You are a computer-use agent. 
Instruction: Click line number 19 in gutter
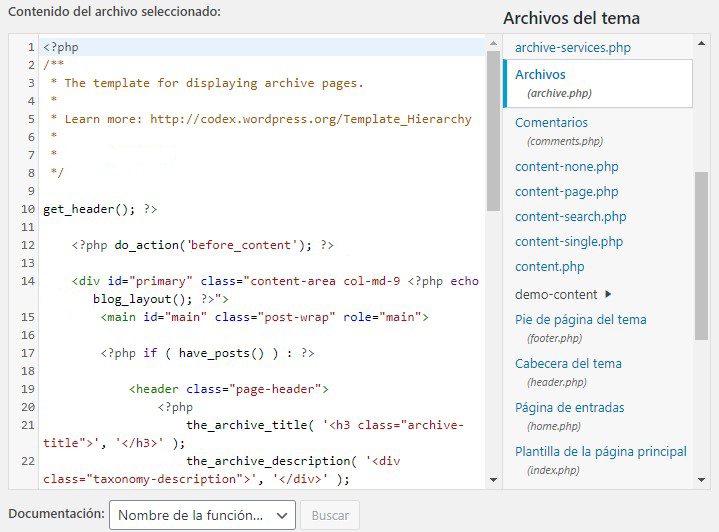[27, 389]
